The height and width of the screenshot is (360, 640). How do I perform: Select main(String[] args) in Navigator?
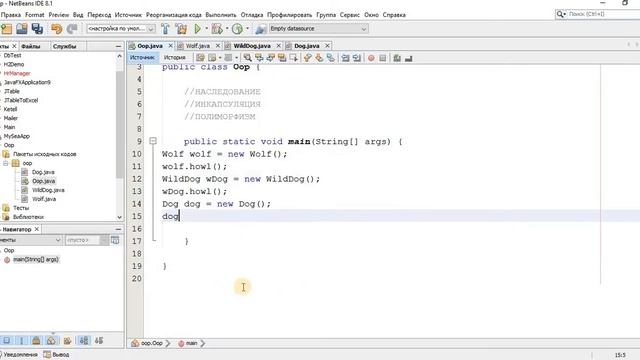click(x=36, y=260)
